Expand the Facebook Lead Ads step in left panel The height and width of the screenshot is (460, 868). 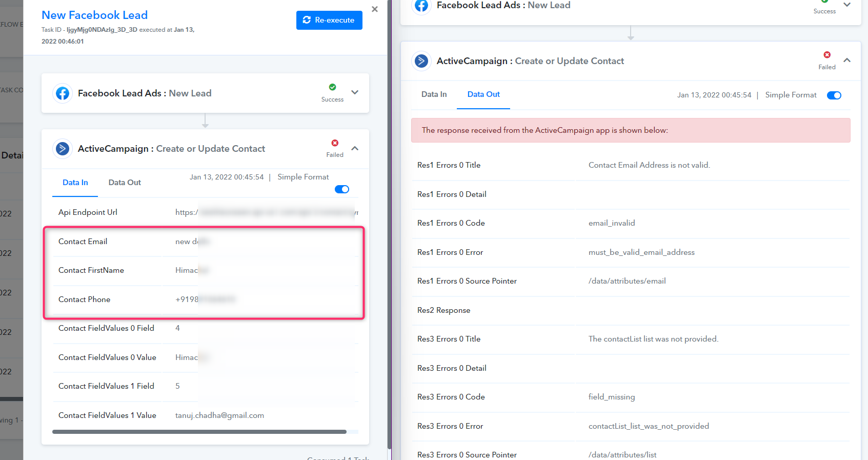(x=355, y=92)
